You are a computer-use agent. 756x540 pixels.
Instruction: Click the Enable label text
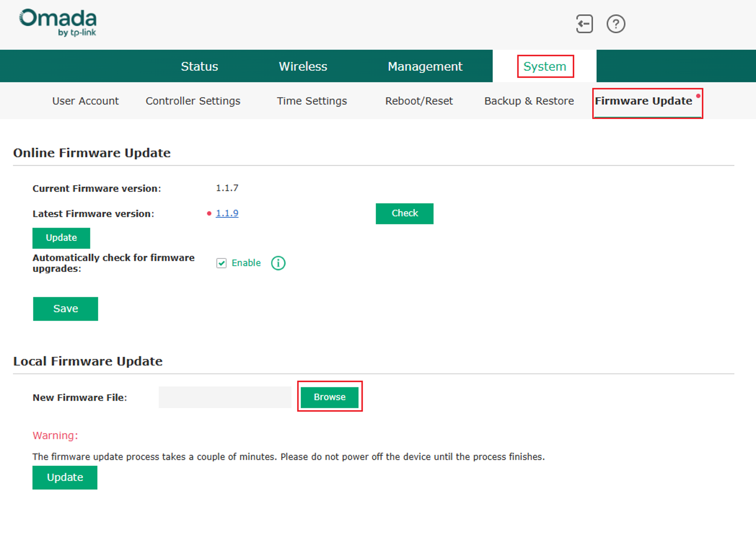pyautogui.click(x=246, y=263)
